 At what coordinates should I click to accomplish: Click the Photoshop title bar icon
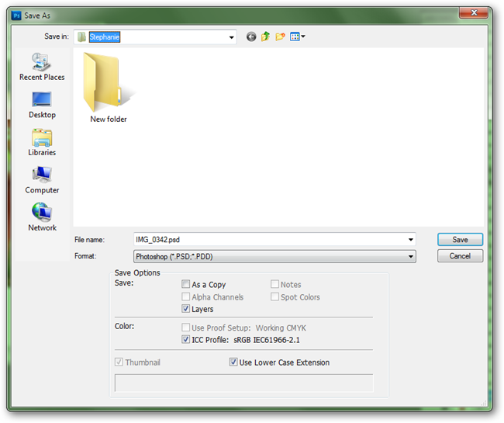pos(16,16)
